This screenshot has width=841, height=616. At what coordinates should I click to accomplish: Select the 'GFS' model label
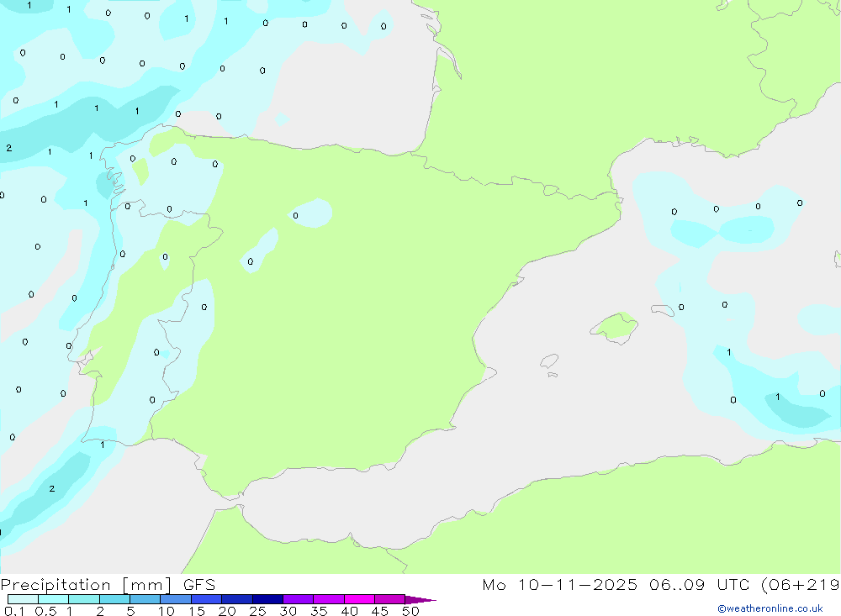[x=199, y=585]
